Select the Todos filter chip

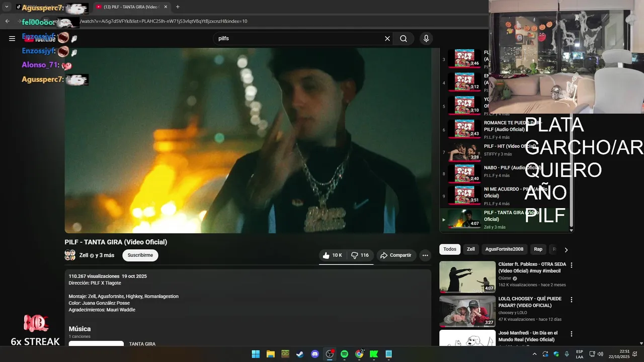[450, 249]
